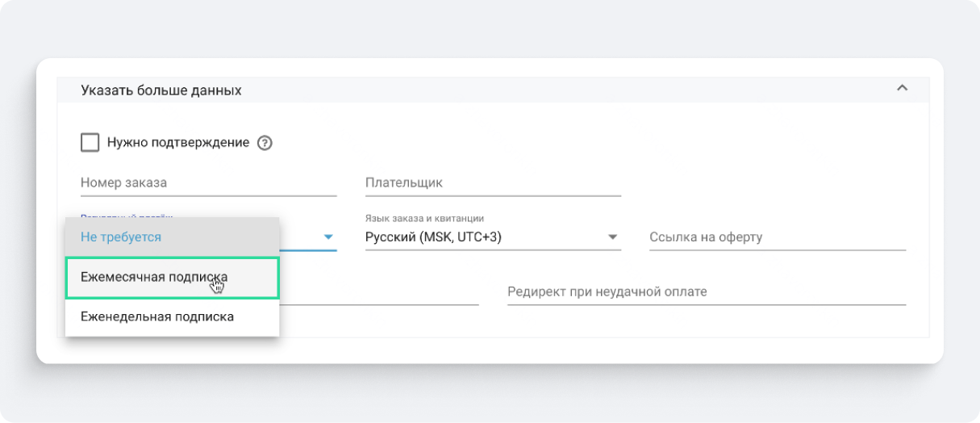The image size is (980, 423).
Task: Click the "Редирект при неудачной оплате" field
Action: click(x=706, y=291)
